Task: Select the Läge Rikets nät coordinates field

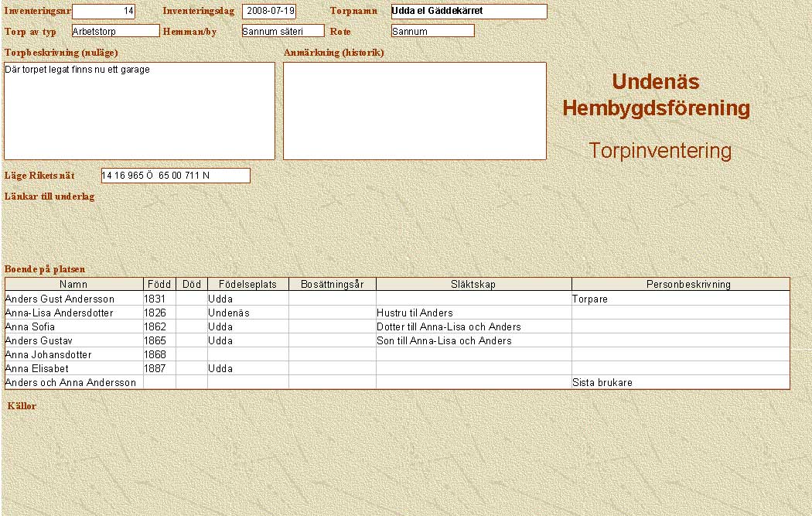Action: click(x=176, y=176)
